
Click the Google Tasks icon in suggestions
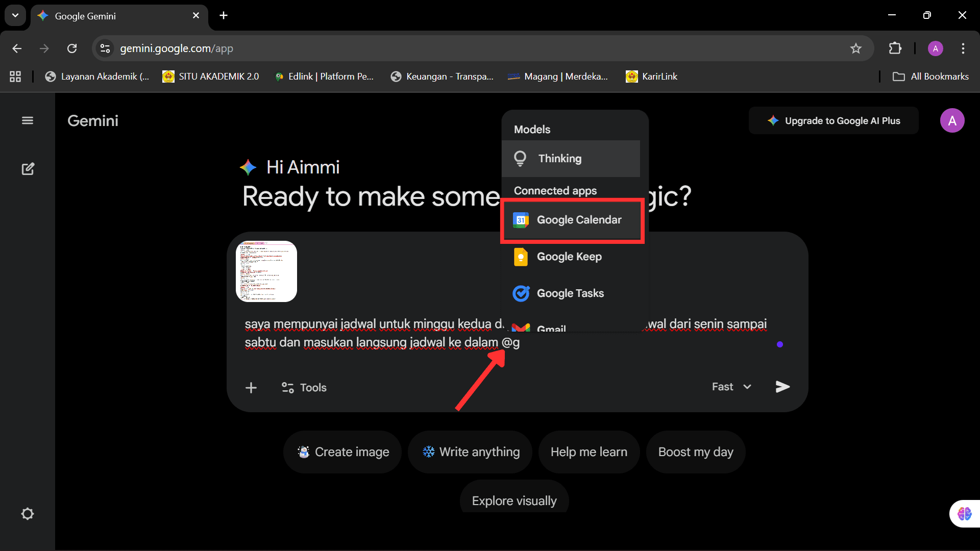[521, 293]
